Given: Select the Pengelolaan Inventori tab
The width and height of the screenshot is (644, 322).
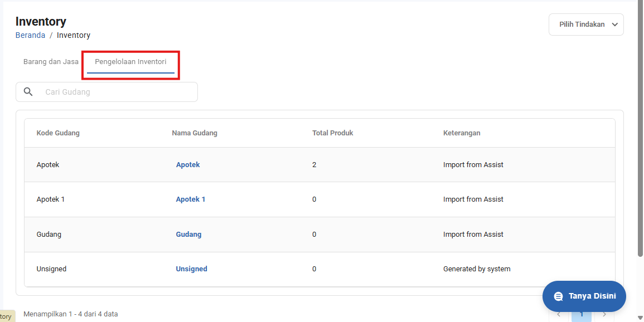Looking at the screenshot, I should point(130,61).
